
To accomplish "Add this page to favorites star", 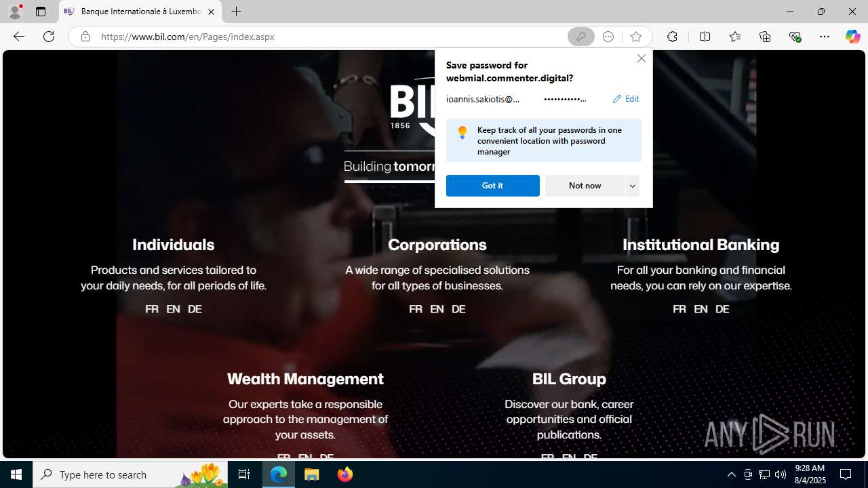I will (635, 37).
